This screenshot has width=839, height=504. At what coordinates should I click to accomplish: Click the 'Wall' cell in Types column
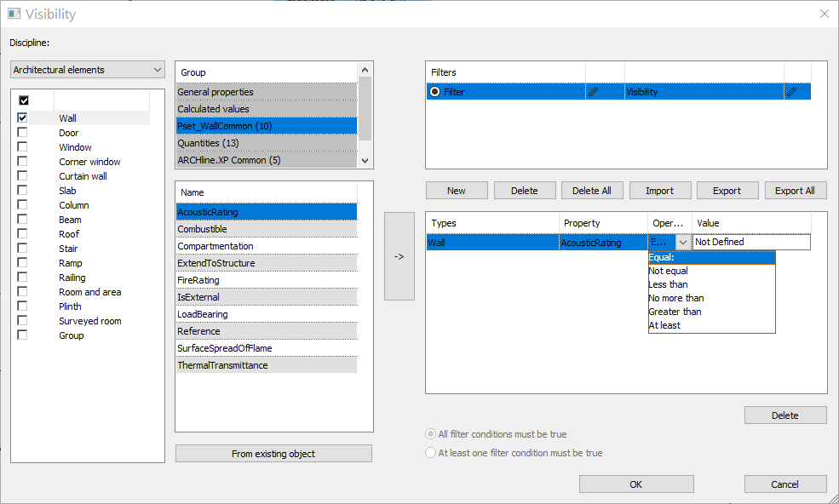pos(492,243)
